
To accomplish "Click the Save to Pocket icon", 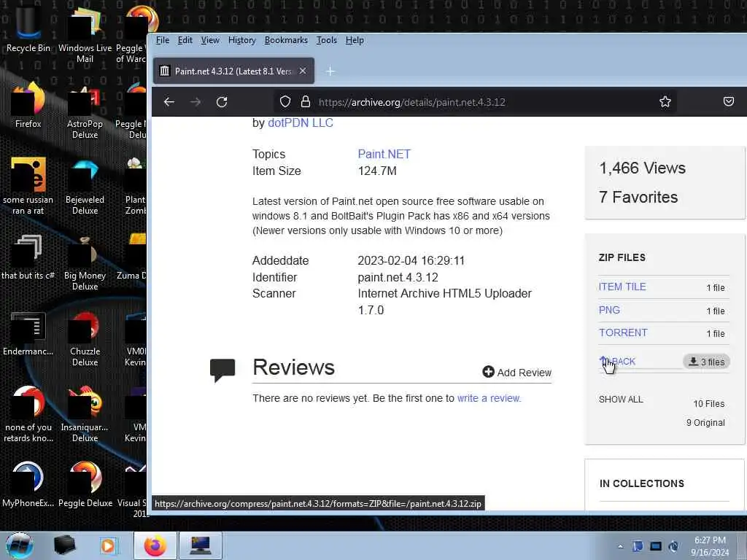I will pos(729,101).
